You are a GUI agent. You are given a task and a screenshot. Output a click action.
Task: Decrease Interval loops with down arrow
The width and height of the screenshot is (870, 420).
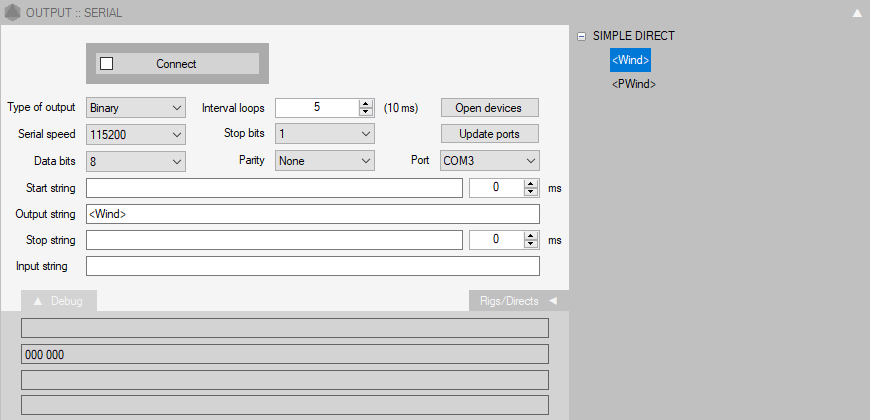(366, 112)
